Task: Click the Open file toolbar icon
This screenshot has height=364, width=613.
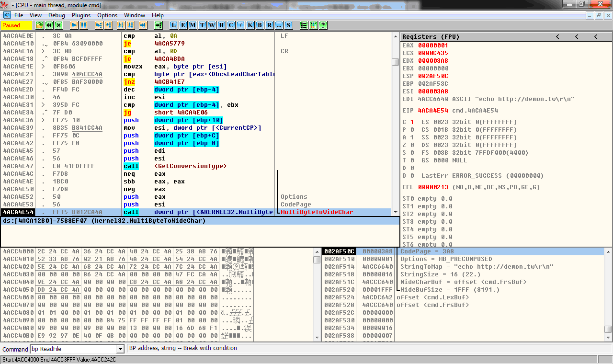Action: point(39,25)
